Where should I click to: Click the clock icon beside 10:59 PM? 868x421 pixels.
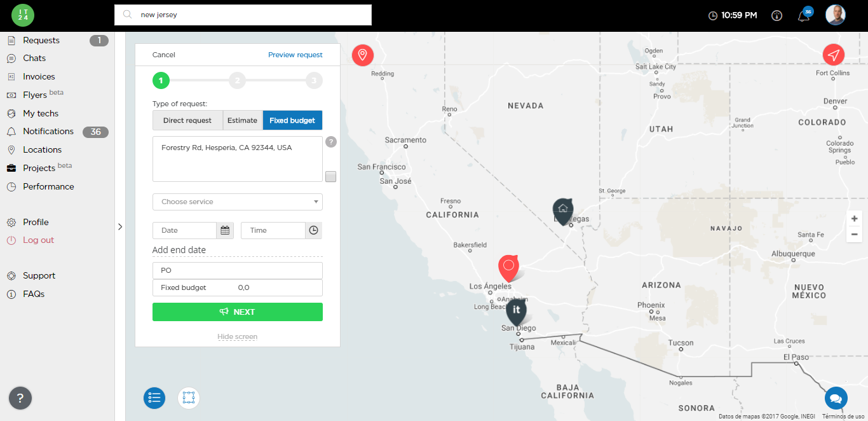coord(713,15)
